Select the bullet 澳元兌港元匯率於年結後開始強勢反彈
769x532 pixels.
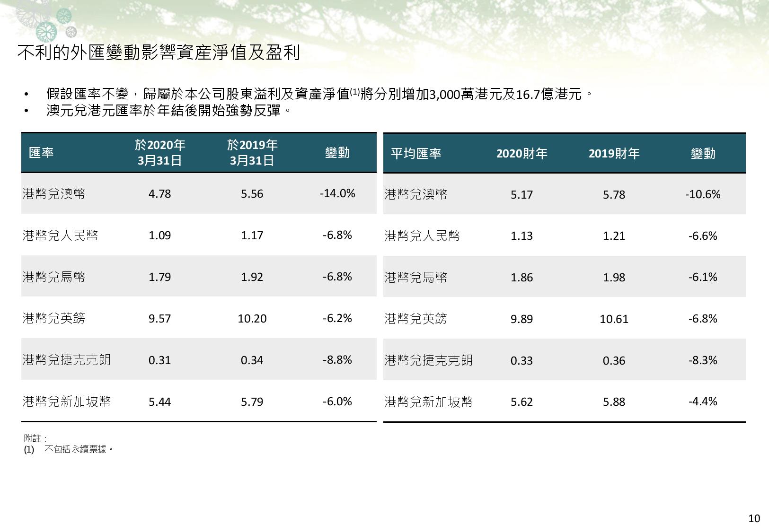[168, 111]
